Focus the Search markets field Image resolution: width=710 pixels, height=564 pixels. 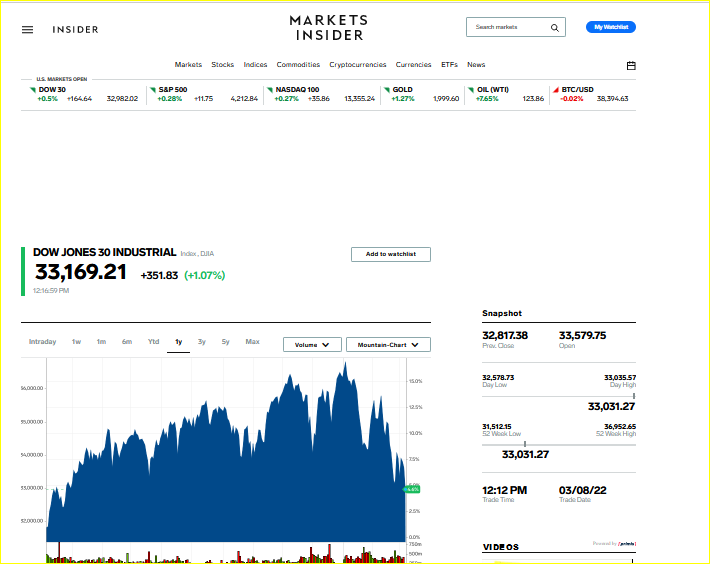(516, 27)
